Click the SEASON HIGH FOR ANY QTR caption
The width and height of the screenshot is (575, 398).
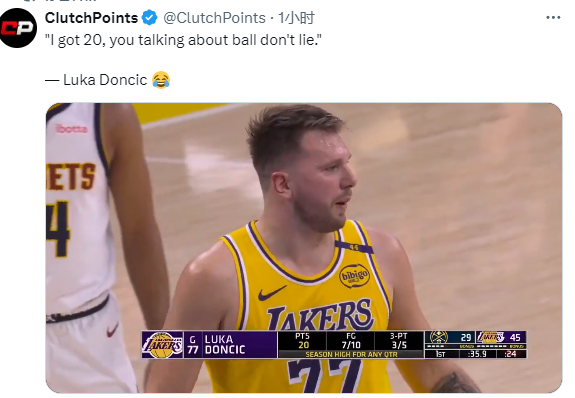(351, 354)
